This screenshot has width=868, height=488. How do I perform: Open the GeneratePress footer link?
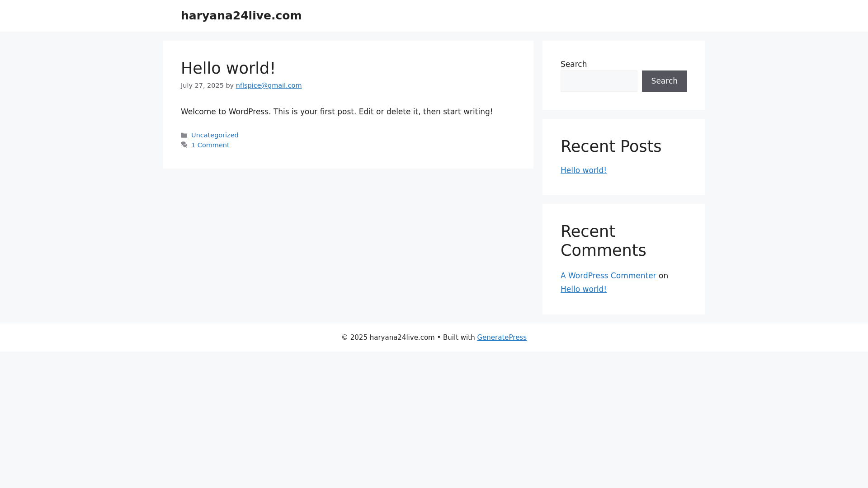(x=501, y=338)
